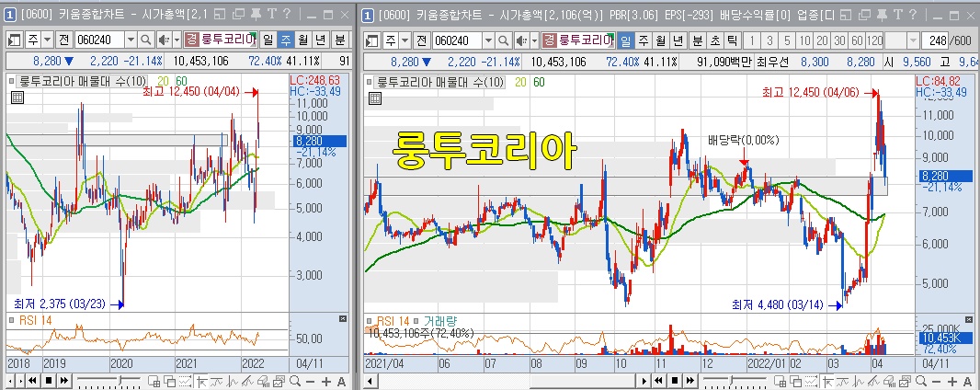Click speaker sound icon in left window
The image size is (980, 390).
pyautogui.click(x=164, y=40)
